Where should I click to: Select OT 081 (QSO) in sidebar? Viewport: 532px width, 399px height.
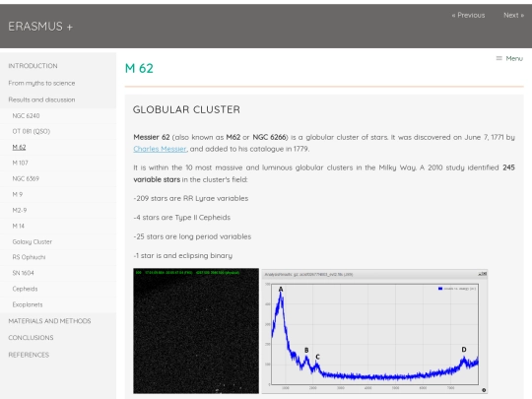coord(32,131)
